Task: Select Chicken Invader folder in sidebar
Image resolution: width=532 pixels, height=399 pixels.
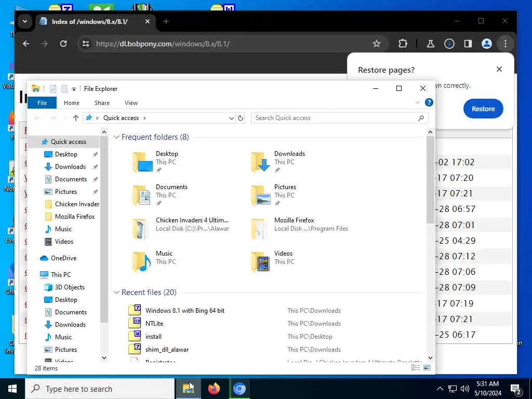Action: click(x=77, y=204)
